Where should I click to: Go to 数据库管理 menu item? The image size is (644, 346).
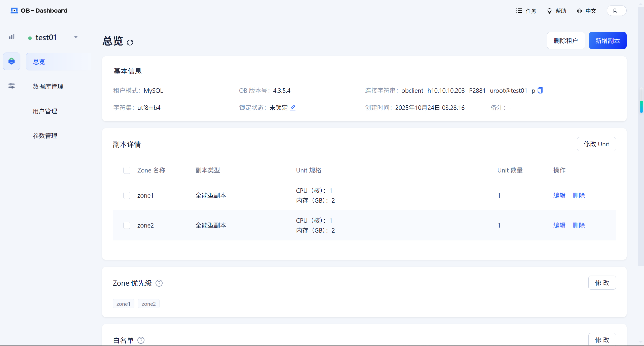coord(48,86)
